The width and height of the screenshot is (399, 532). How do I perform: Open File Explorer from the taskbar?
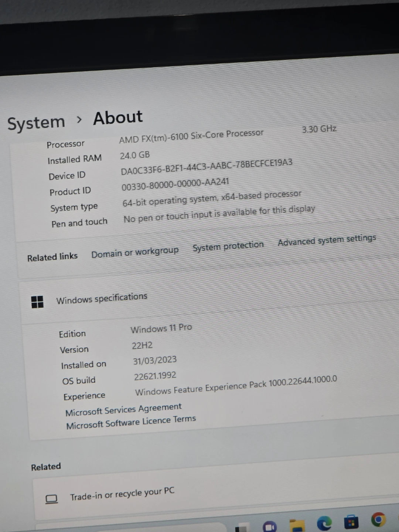[297, 526]
